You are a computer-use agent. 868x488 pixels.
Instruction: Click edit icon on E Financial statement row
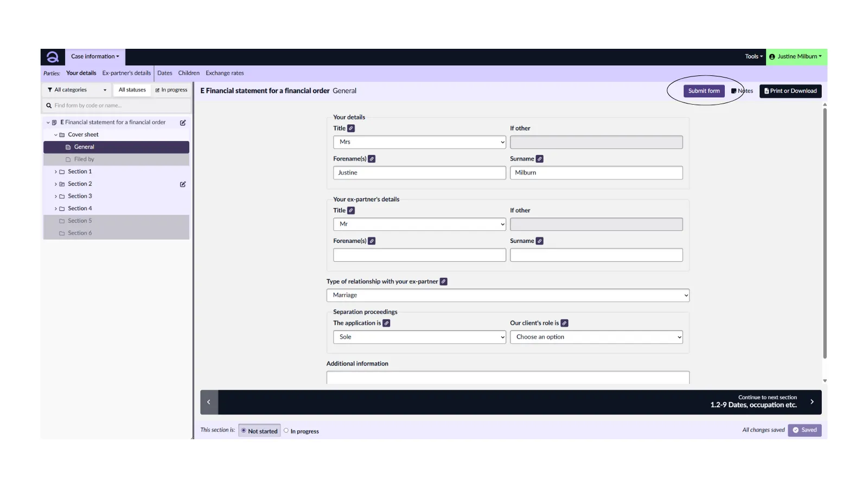183,123
